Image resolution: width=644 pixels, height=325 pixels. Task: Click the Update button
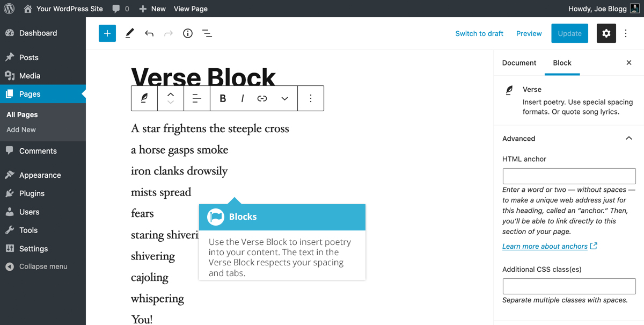[x=569, y=33]
